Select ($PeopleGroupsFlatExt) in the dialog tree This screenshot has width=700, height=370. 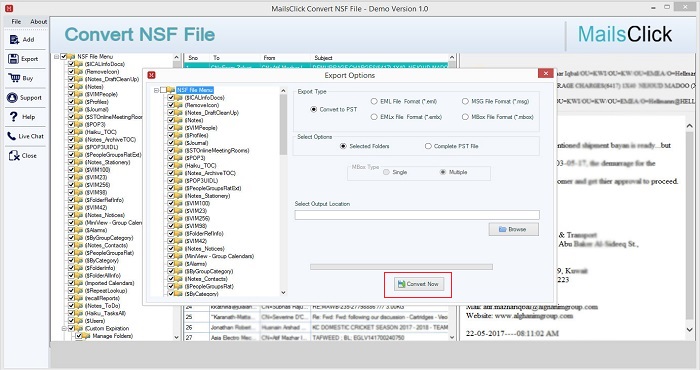tap(213, 188)
